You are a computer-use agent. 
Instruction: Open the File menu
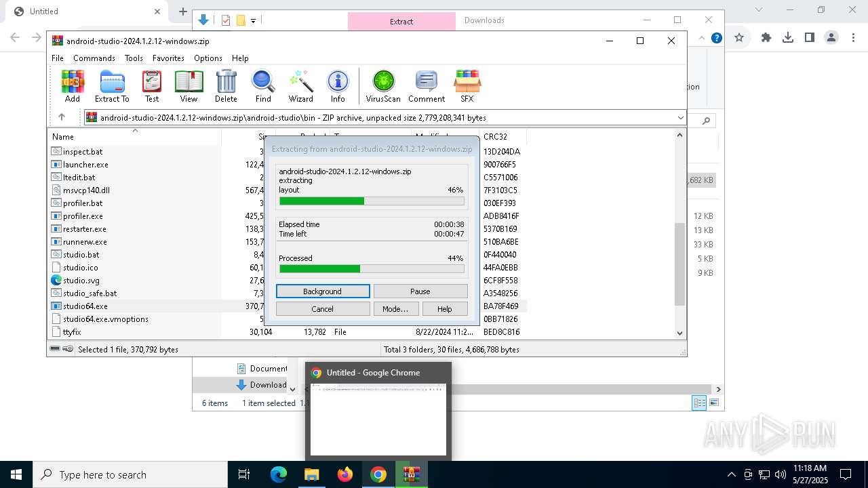(x=58, y=58)
